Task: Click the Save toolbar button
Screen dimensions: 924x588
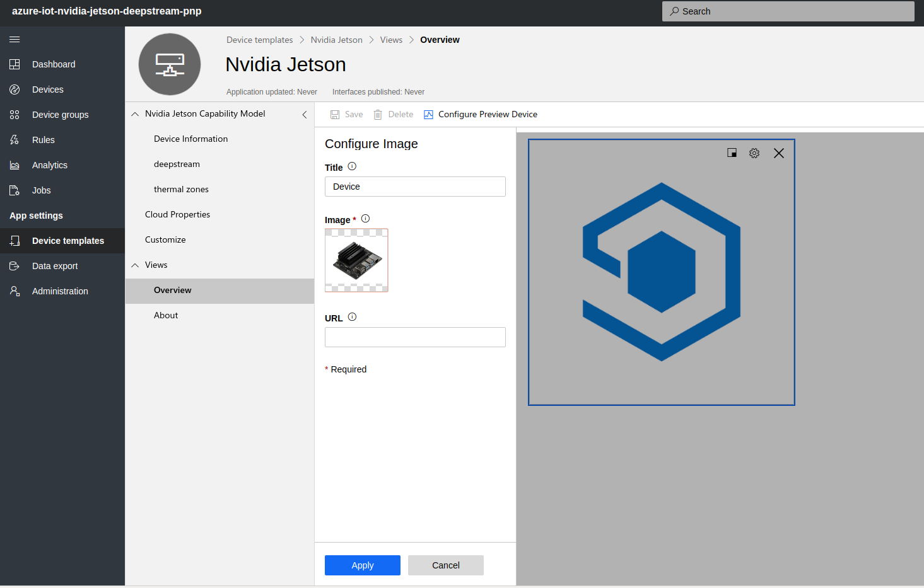Action: coord(347,115)
